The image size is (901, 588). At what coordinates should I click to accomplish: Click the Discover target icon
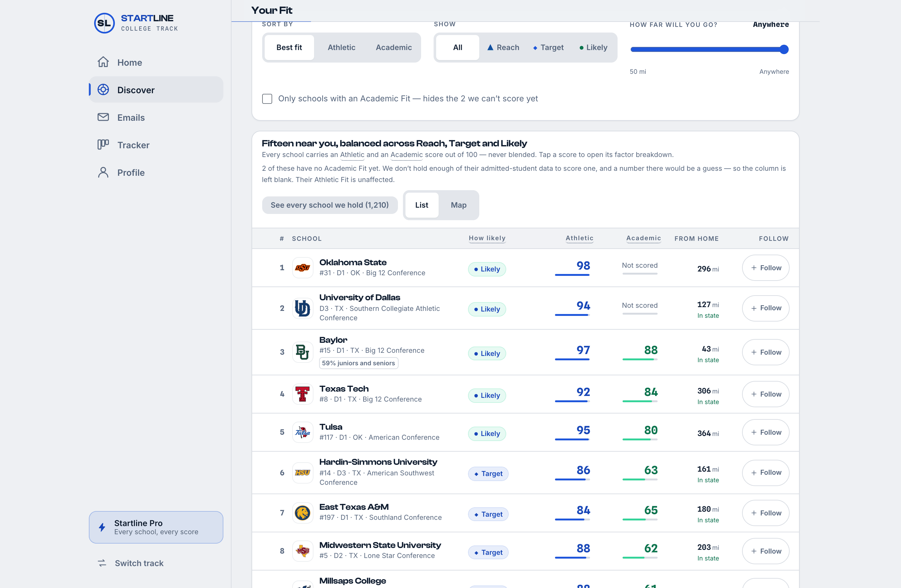pyautogui.click(x=103, y=90)
